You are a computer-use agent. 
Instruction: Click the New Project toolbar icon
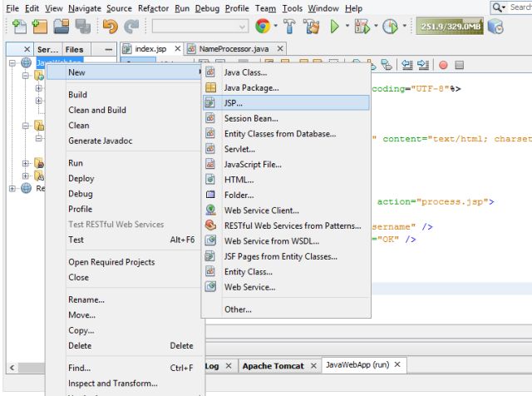coord(40,27)
